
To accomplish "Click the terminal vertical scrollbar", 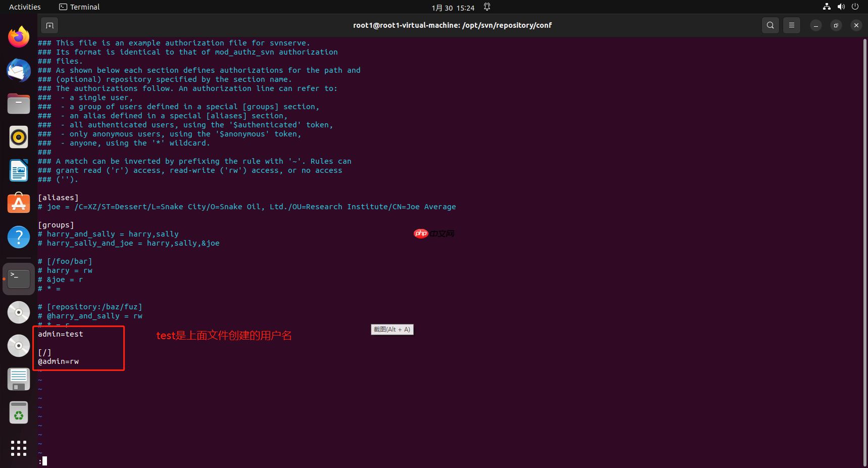I will [864, 252].
